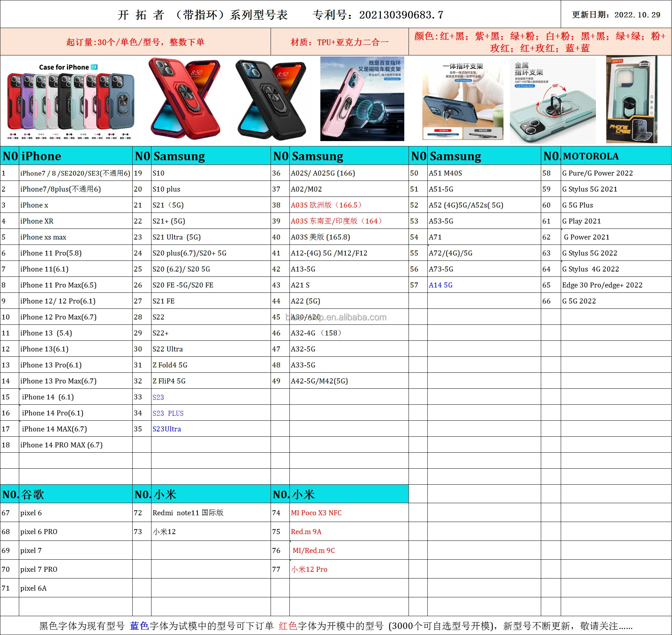
Task: Select the red 'A03S 欧洲版（166.5）' cell
Action: tap(349, 205)
